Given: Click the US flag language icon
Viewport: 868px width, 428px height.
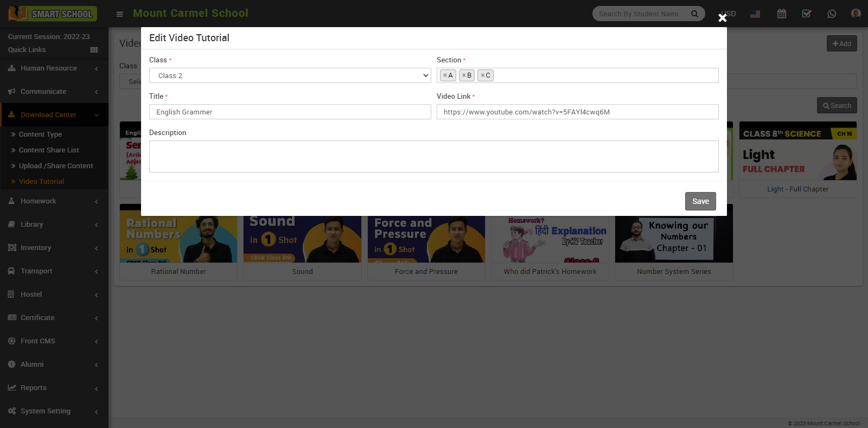Looking at the screenshot, I should [755, 14].
